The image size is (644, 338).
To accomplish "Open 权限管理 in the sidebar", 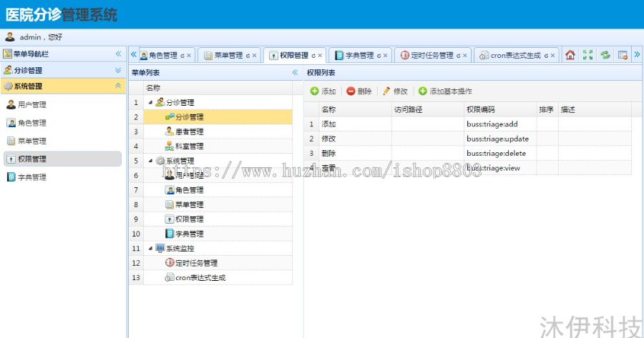I will coord(62,159).
